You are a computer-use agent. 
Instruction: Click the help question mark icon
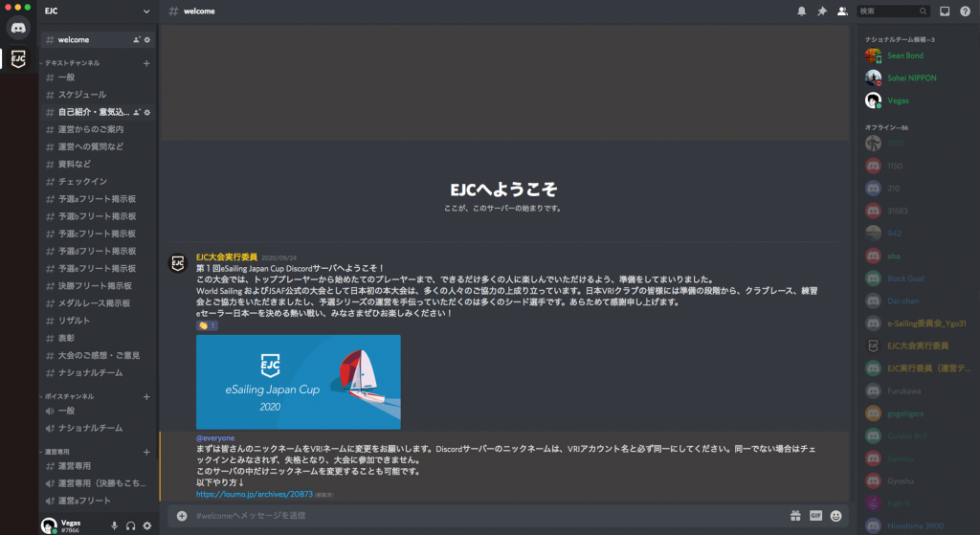click(x=965, y=11)
